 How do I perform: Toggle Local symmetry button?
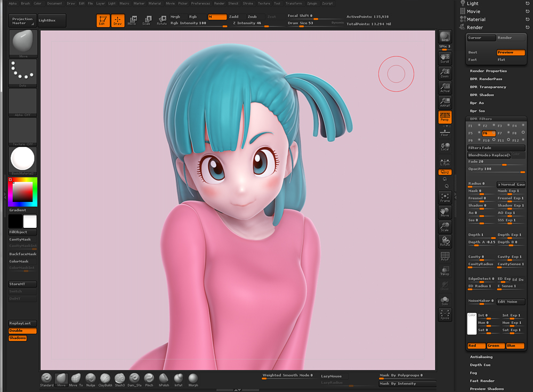tap(445, 147)
